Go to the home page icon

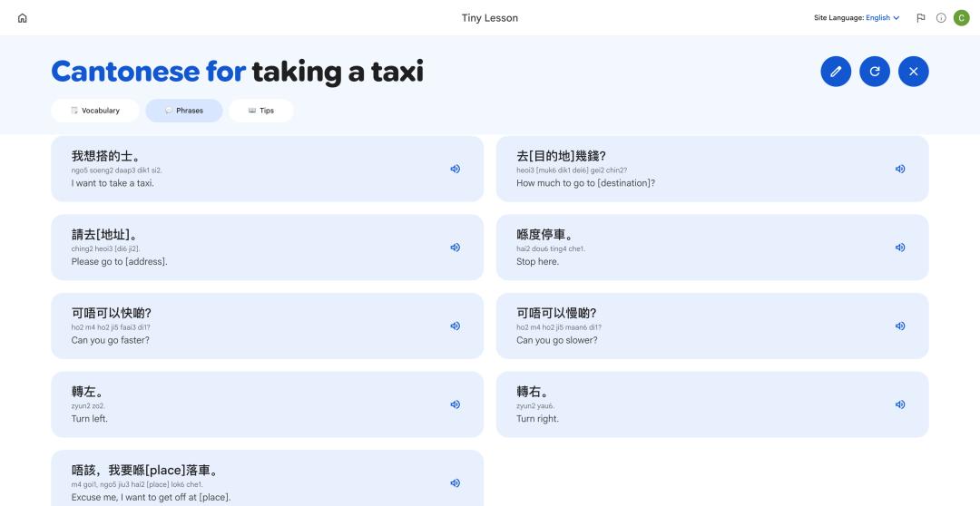pos(23,18)
